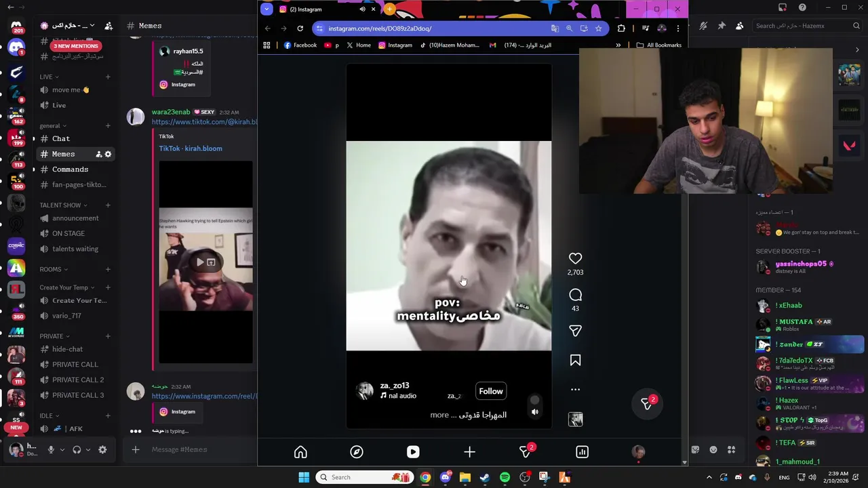
Task: Toggle Discord headphone deafen
Action: pos(77,449)
